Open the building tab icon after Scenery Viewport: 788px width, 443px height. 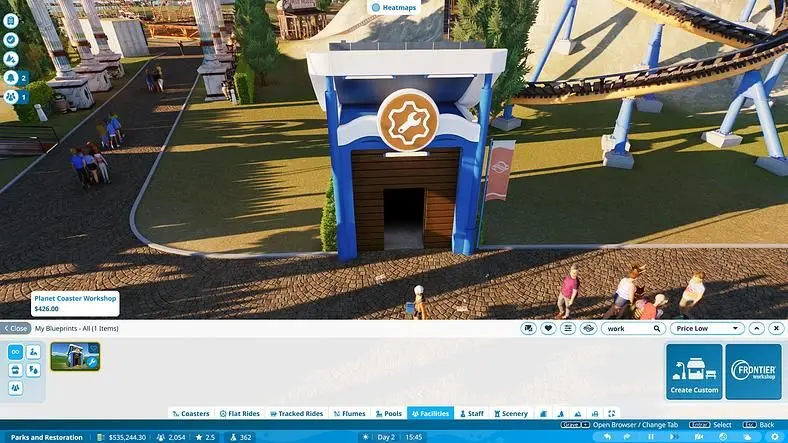pyautogui.click(x=543, y=413)
